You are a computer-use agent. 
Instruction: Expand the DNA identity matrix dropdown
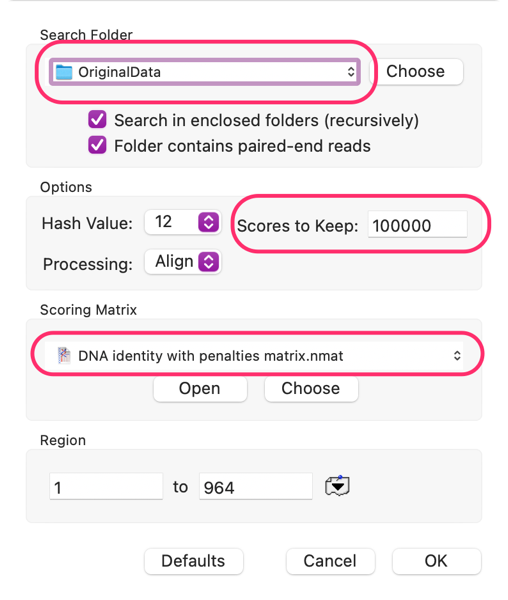(254, 356)
